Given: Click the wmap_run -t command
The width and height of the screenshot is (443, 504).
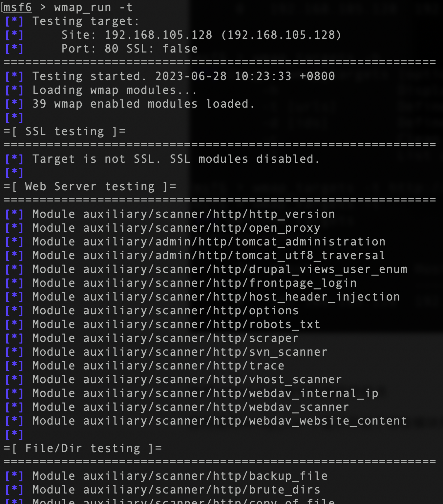Looking at the screenshot, I should (x=94, y=7).
